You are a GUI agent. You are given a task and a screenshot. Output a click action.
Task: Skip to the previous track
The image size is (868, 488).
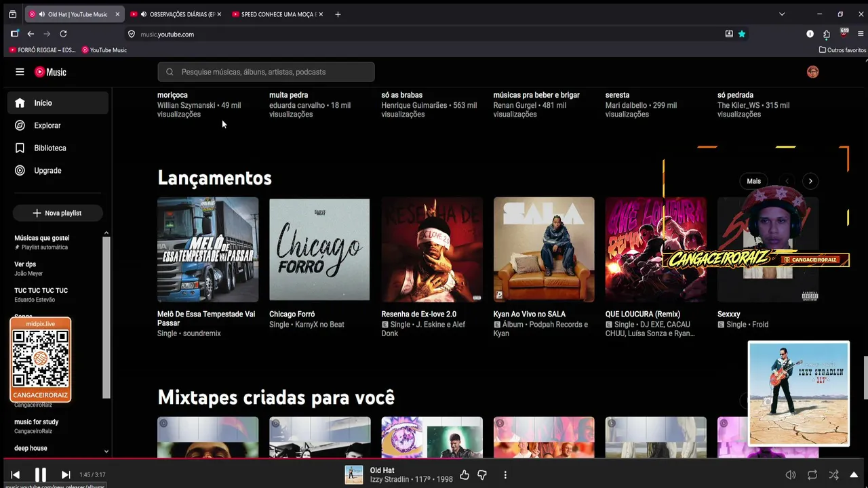pyautogui.click(x=16, y=475)
